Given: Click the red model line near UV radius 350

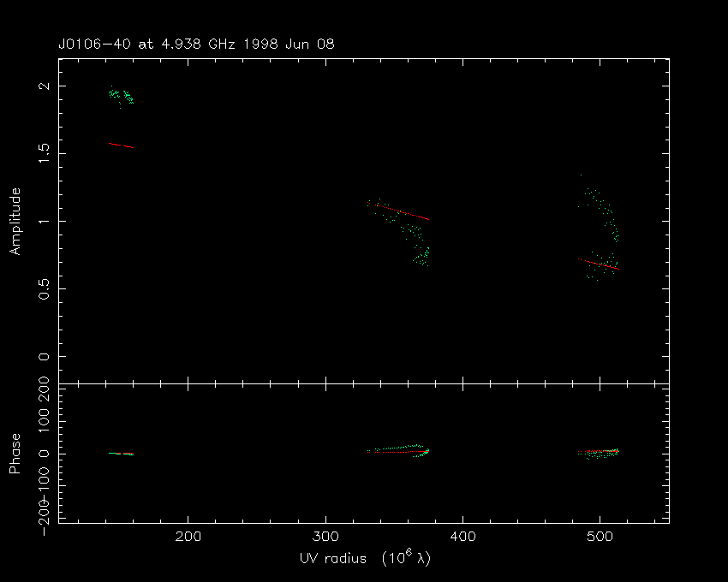Looking at the screenshot, I should pos(398,211).
